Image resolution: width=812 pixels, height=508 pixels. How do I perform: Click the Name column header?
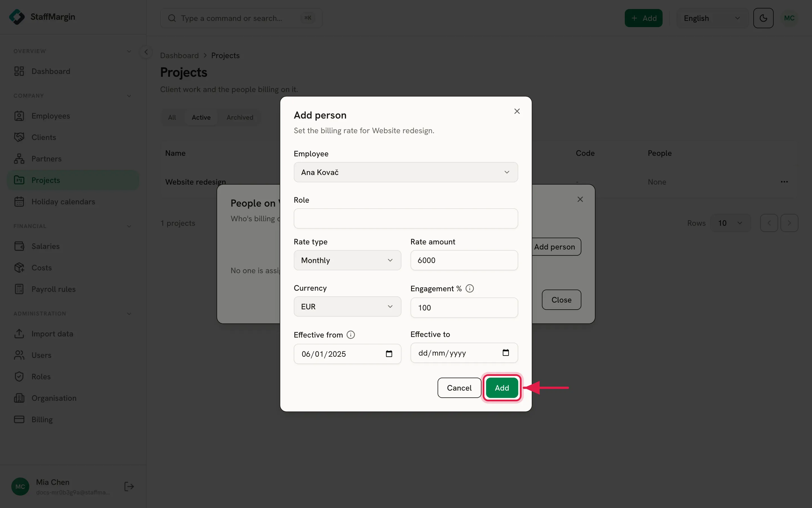tap(175, 153)
